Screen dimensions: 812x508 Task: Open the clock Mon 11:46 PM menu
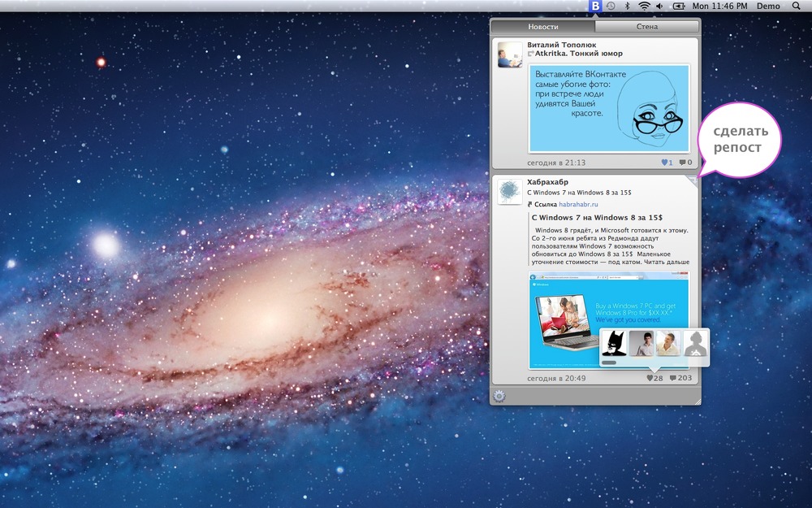(x=719, y=7)
